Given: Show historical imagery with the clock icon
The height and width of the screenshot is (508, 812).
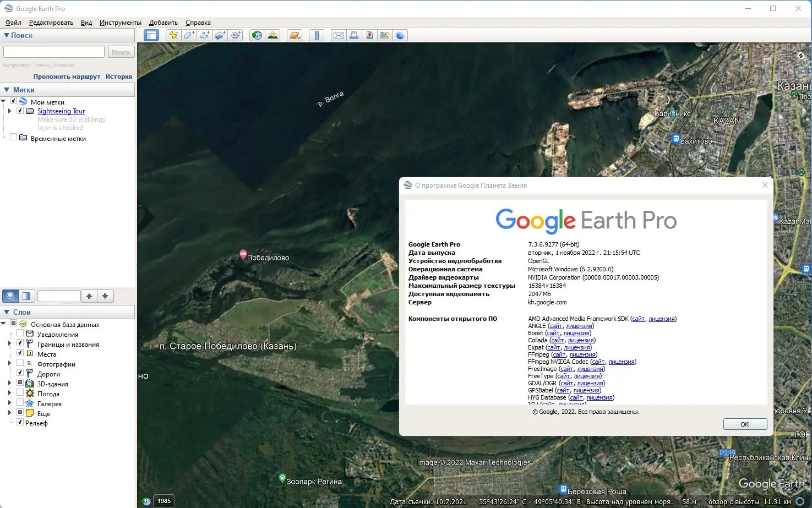Looking at the screenshot, I should click(x=257, y=35).
